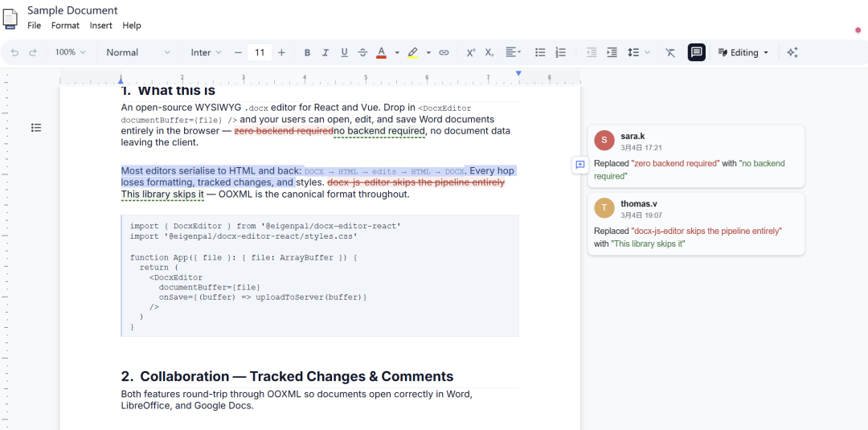868x430 pixels.
Task: Open the 100% zoom dropdown
Action: [x=70, y=52]
